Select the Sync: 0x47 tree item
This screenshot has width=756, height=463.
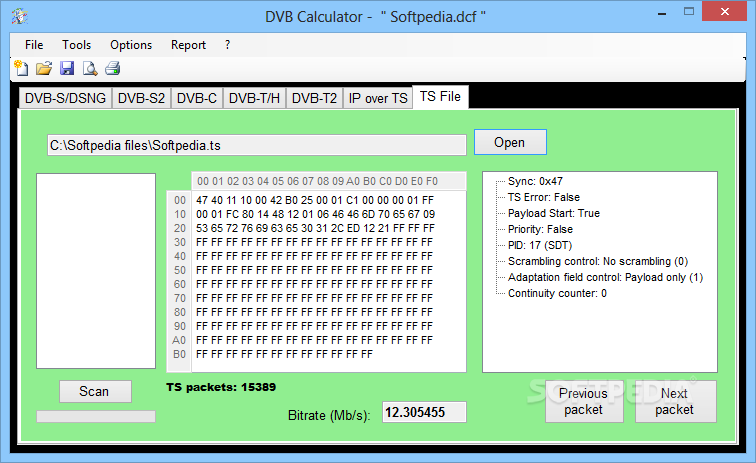click(x=535, y=181)
